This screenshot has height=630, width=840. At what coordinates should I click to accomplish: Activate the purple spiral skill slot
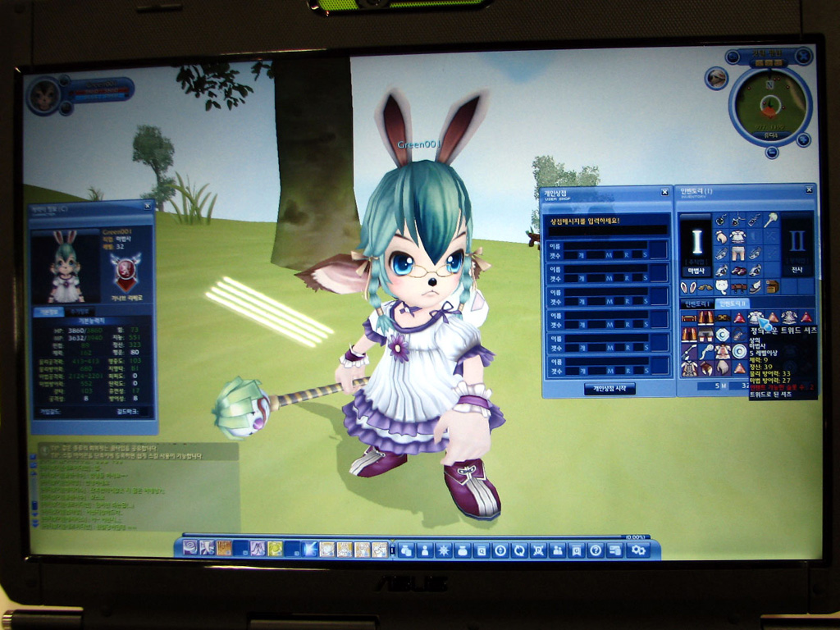click(189, 548)
